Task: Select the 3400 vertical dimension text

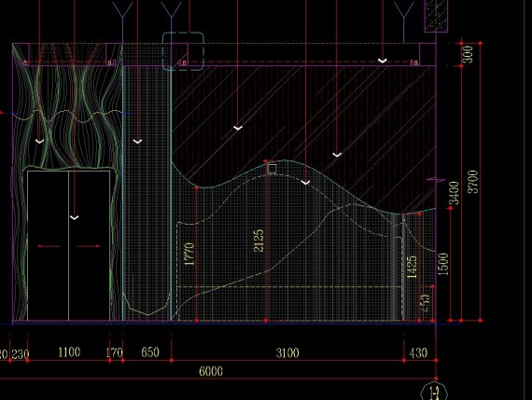Action: pos(454,193)
